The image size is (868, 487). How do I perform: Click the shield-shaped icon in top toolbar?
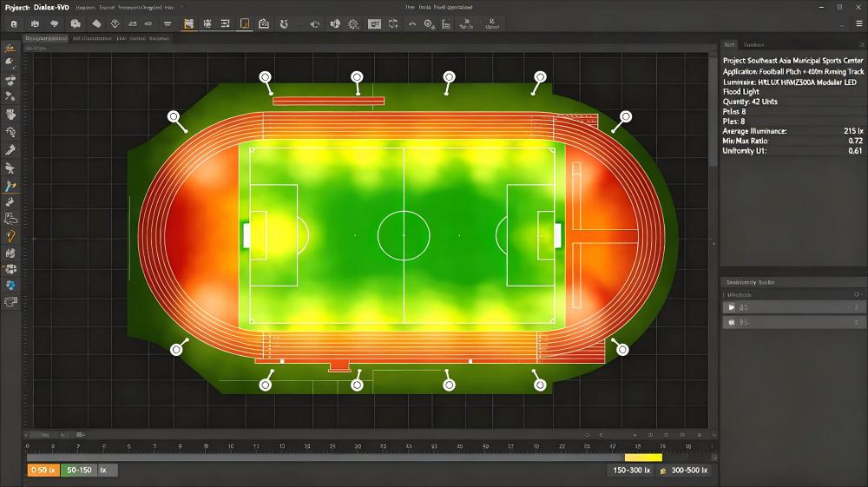click(x=54, y=23)
